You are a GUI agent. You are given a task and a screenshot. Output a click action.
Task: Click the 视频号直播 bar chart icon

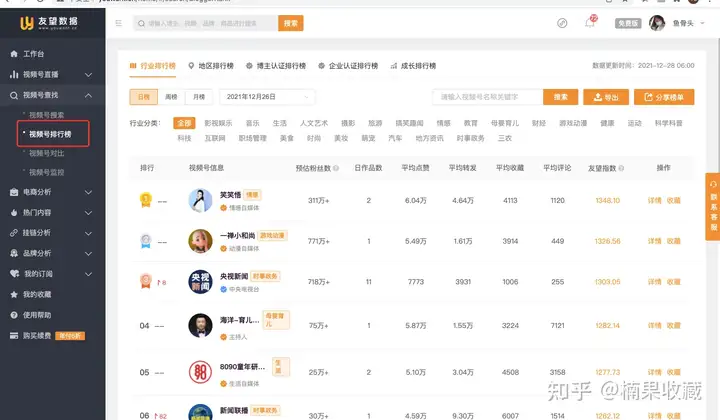pos(14,74)
